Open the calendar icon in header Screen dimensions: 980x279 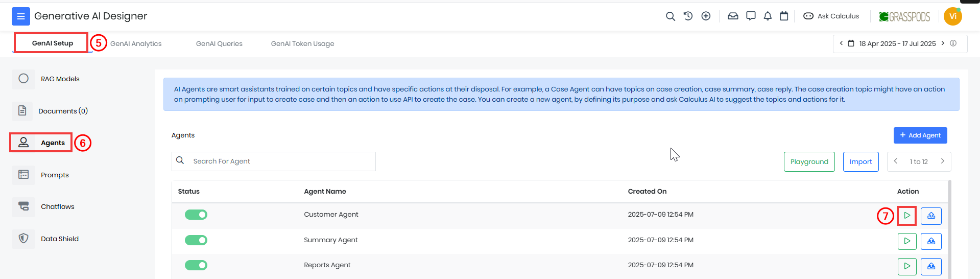[784, 16]
